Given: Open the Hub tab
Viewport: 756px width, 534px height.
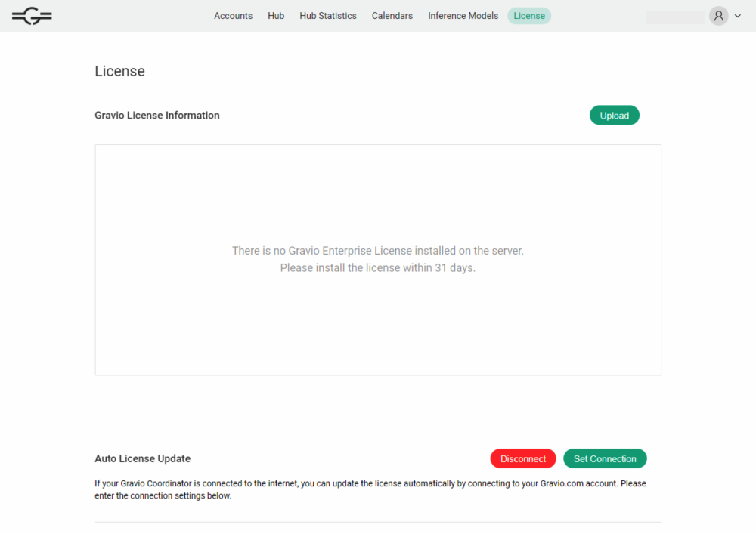Looking at the screenshot, I should click(276, 16).
